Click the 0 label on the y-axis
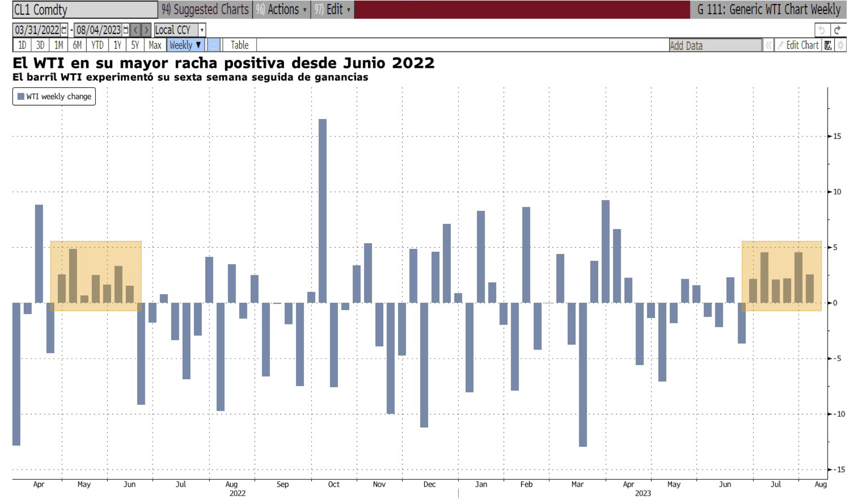This screenshot has width=868, height=500. tap(835, 303)
